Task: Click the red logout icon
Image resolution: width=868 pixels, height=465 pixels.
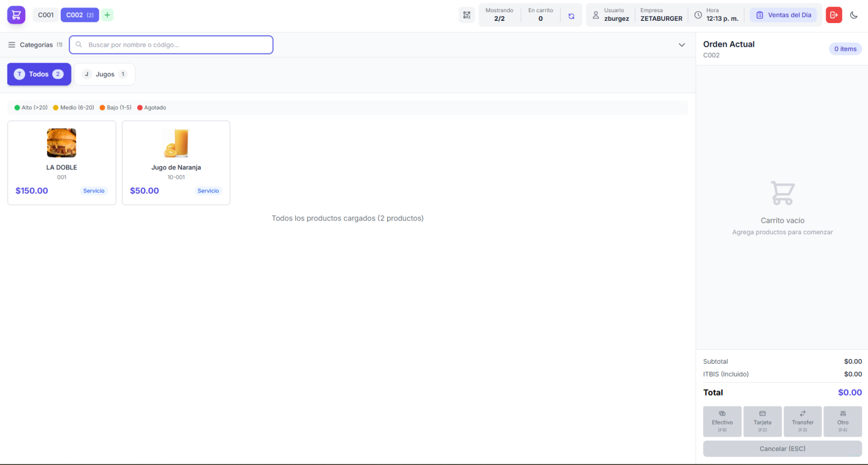Action: [x=834, y=15]
